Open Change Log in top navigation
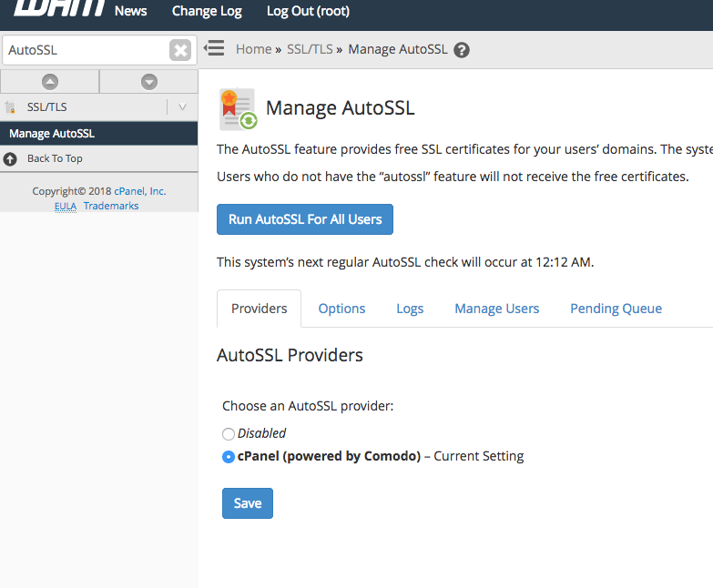Image resolution: width=713 pixels, height=588 pixels. 207,11
